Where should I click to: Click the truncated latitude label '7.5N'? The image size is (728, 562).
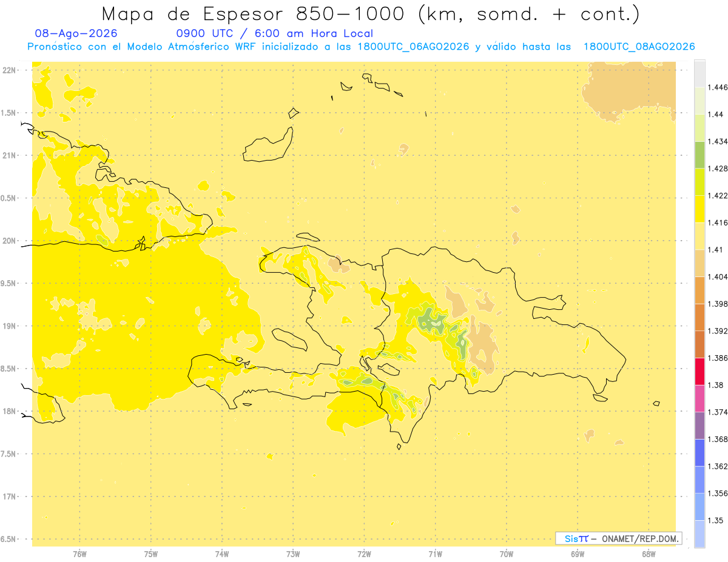[x=8, y=454]
